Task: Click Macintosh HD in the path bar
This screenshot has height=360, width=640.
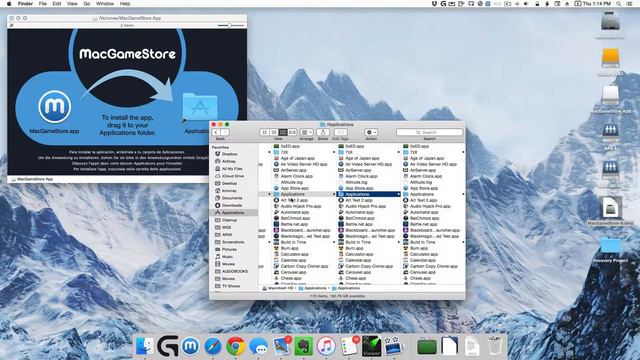Action: tap(278, 288)
